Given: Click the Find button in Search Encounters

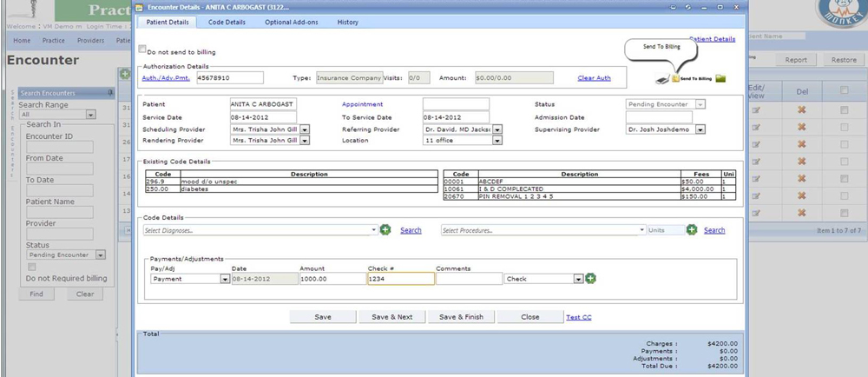Looking at the screenshot, I should click(x=36, y=294).
